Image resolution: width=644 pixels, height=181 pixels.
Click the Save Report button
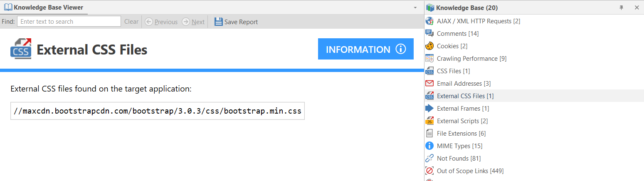[x=236, y=22]
